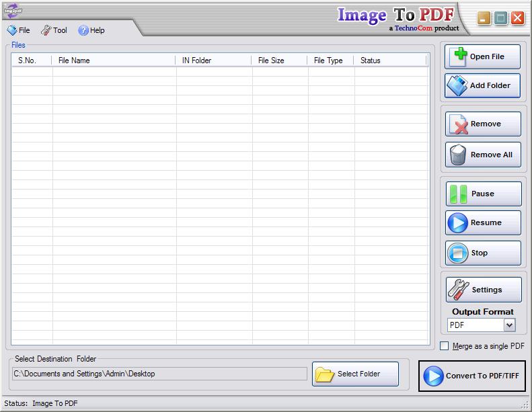Screen dimensions: 532x412
Task: Click the Add Folder button label
Action: pos(490,85)
